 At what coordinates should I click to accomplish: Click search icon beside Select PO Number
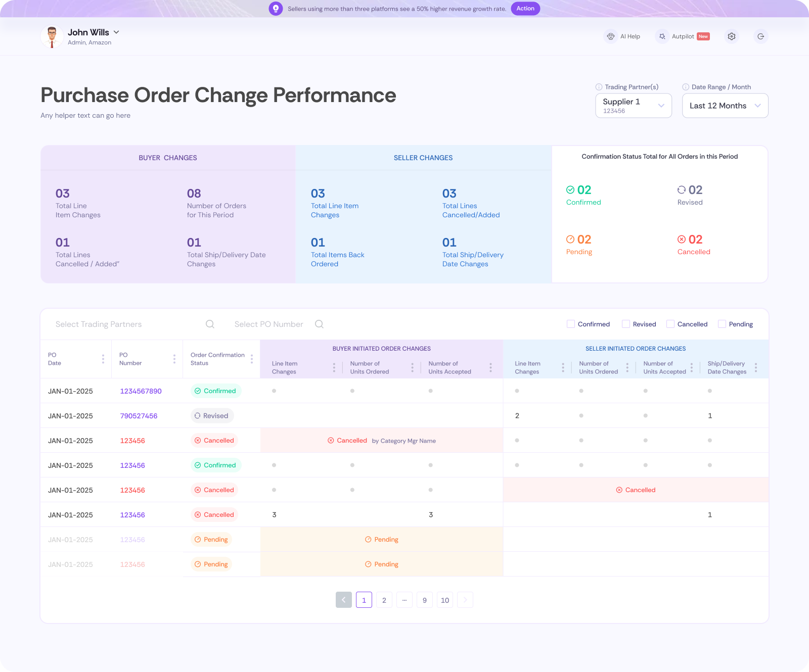point(319,324)
